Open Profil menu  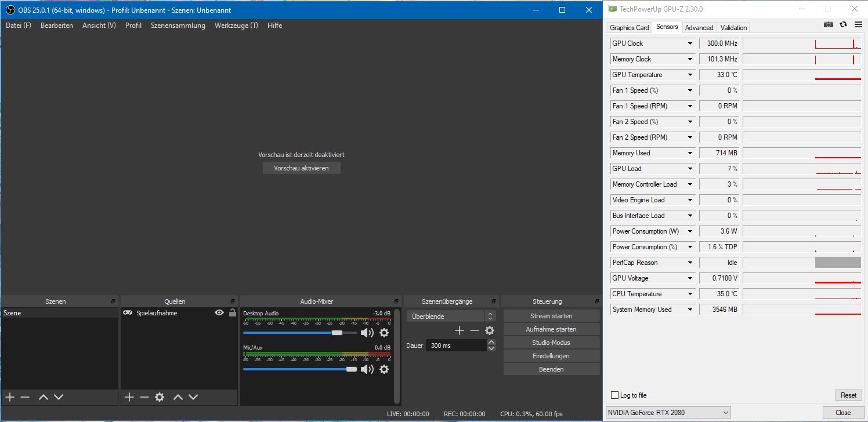pos(133,26)
